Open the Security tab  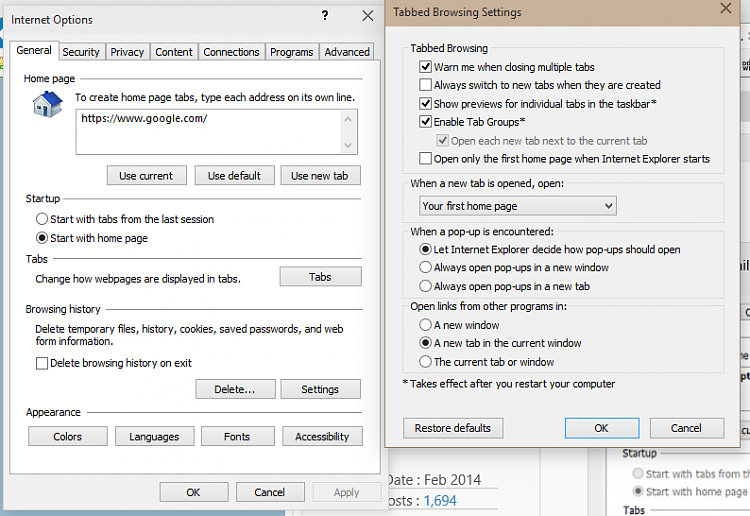(81, 52)
